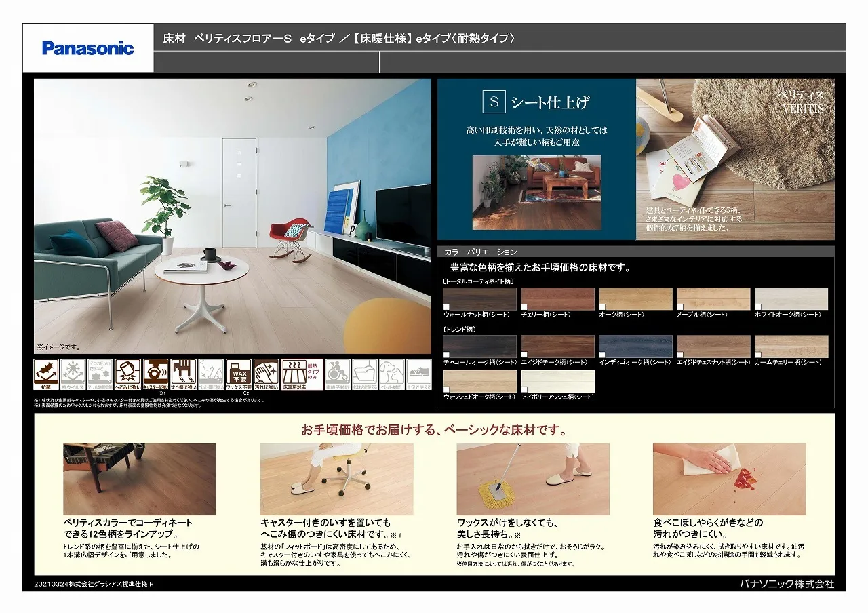Viewport: 868px width, 613px height.
Task: Open the caster chair photo
Action: (x=336, y=479)
